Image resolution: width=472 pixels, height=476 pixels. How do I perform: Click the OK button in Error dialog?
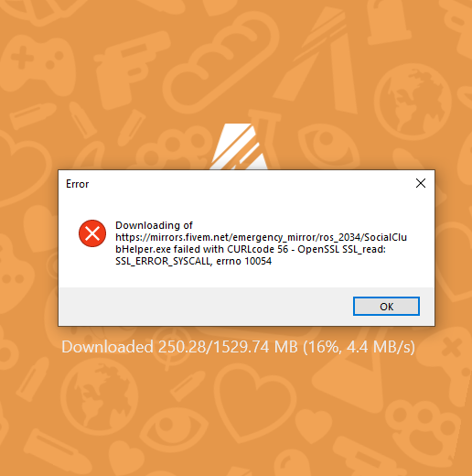click(x=386, y=306)
